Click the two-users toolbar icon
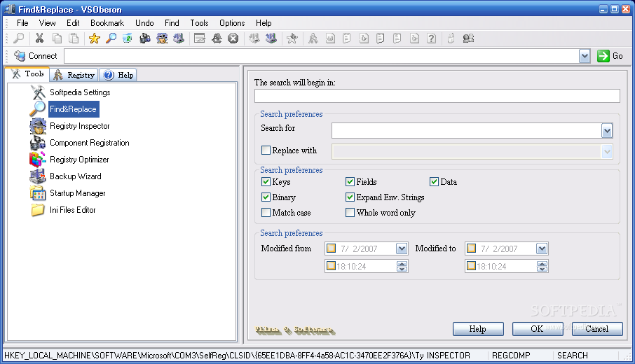 click(469, 38)
